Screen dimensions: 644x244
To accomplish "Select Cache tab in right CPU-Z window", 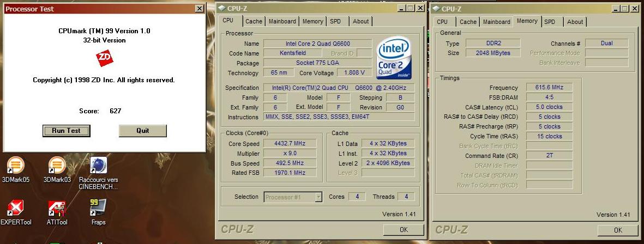I will [468, 22].
